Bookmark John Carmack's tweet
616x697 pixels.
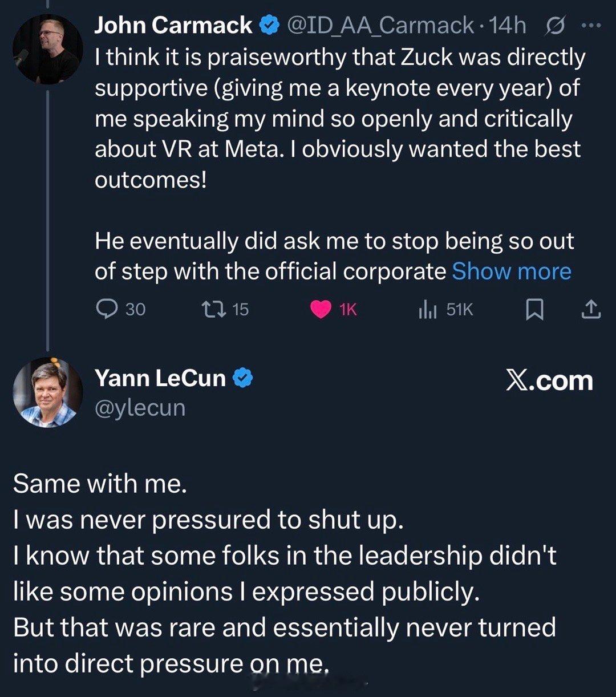pyautogui.click(x=534, y=309)
